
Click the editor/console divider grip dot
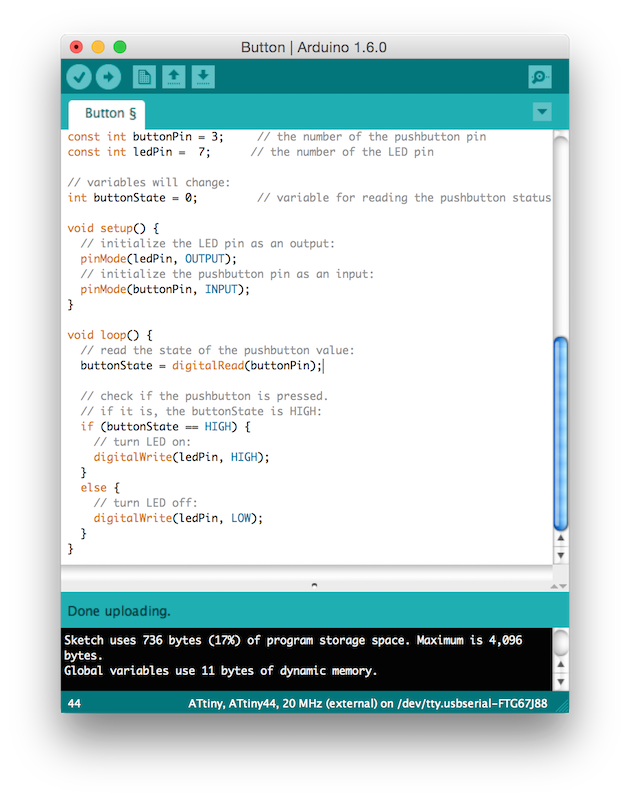[314, 585]
